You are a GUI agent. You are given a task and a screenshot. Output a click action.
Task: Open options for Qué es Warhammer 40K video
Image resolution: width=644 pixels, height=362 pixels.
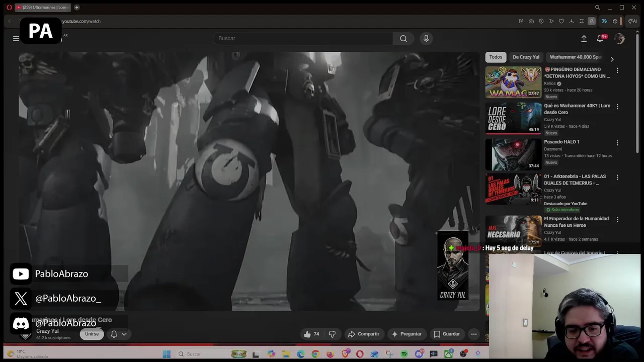(x=617, y=107)
